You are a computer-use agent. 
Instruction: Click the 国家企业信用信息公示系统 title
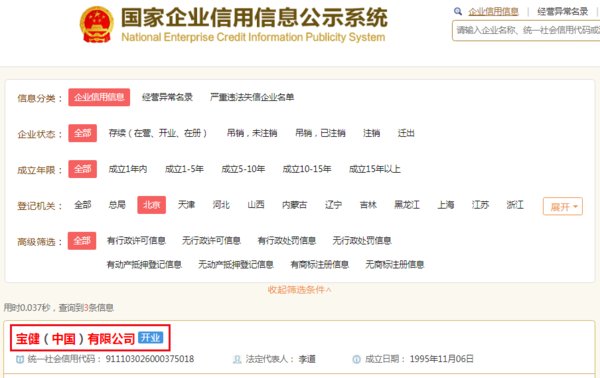coord(254,18)
